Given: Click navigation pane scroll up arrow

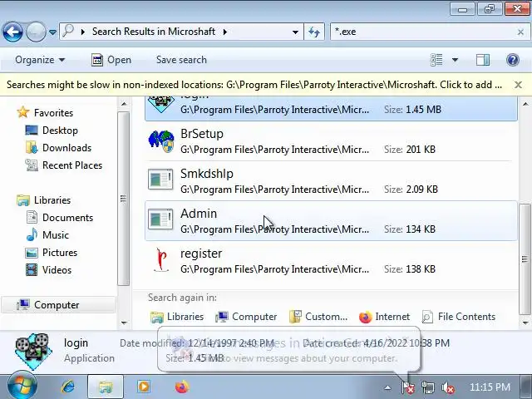Looking at the screenshot, I should [x=124, y=103].
